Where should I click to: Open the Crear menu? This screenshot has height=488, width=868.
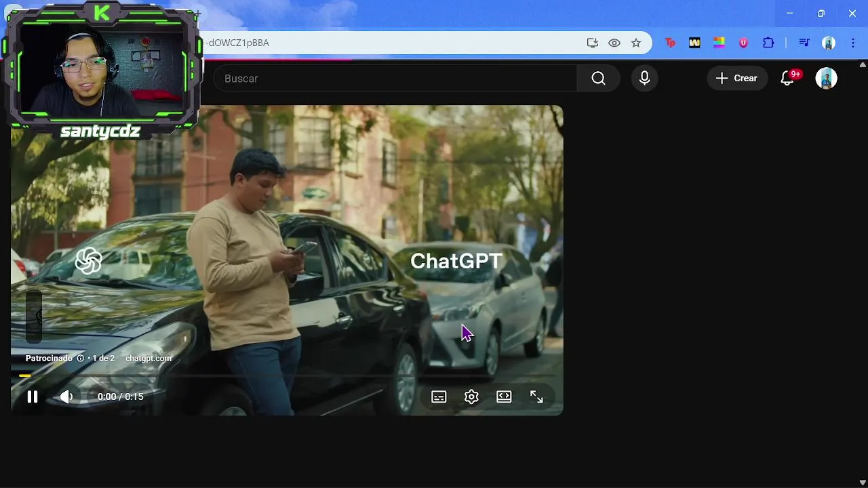pos(737,79)
